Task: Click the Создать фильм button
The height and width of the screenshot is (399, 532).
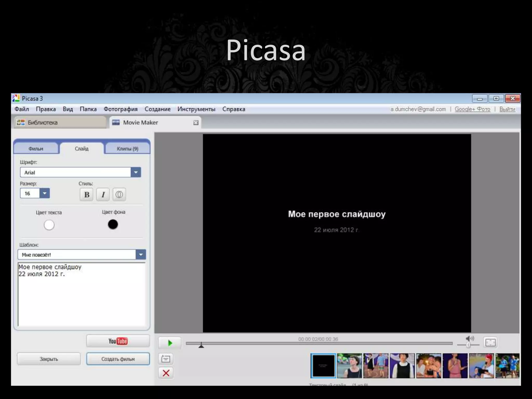Action: click(118, 359)
